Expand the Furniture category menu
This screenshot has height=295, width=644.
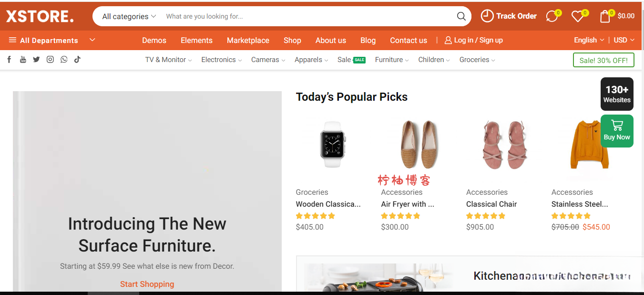[x=389, y=59]
